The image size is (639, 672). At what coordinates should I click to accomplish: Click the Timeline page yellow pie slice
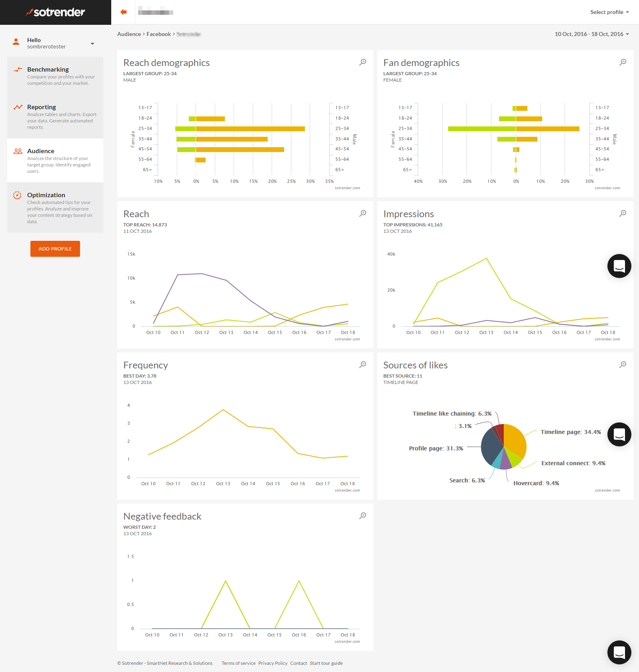coord(515,438)
